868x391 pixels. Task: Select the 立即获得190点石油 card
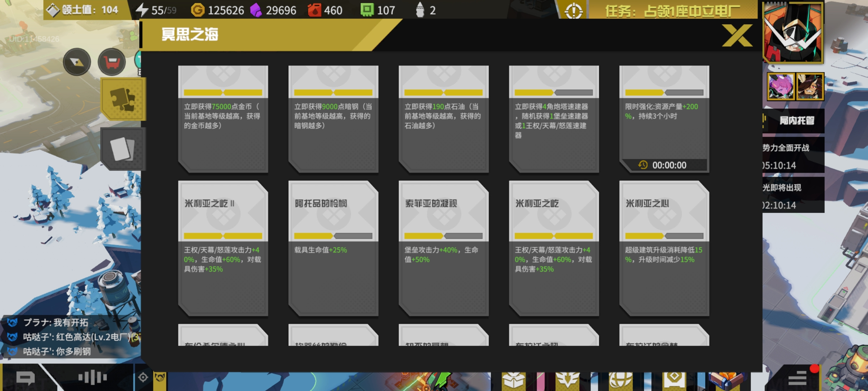point(444,119)
